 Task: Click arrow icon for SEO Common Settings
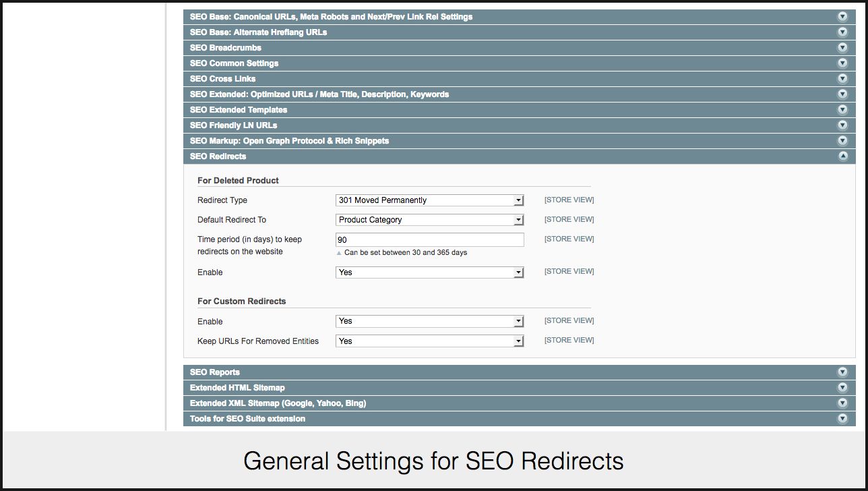[x=842, y=63]
